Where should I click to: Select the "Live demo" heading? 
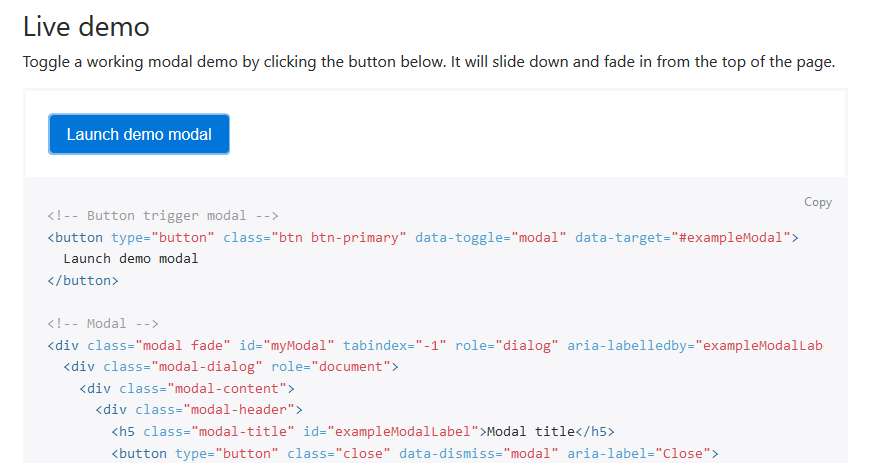[x=86, y=27]
